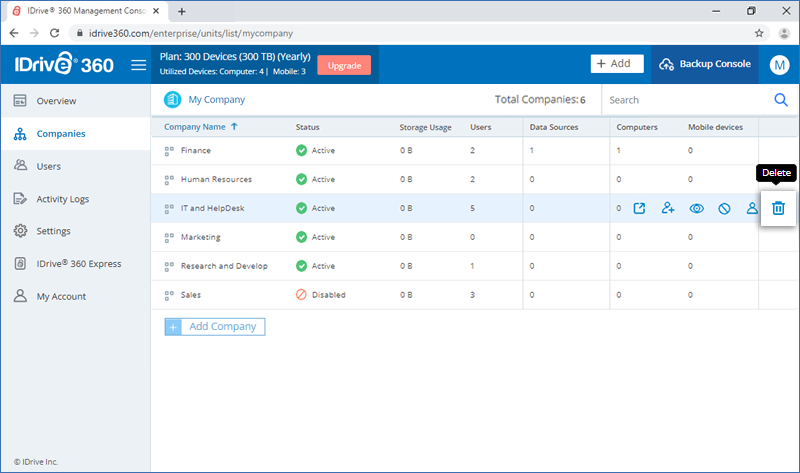This screenshot has height=473, width=800.
Task: Click the search magnifier icon
Action: coord(781,99)
